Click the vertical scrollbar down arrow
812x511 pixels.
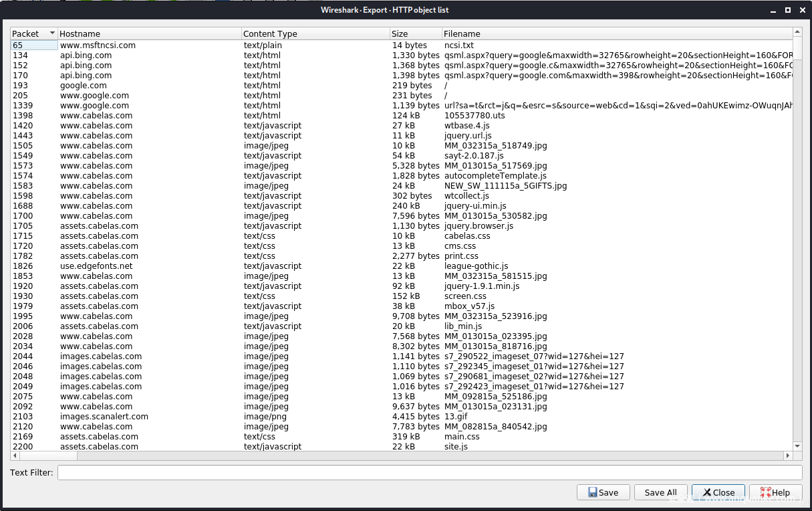coord(797,446)
